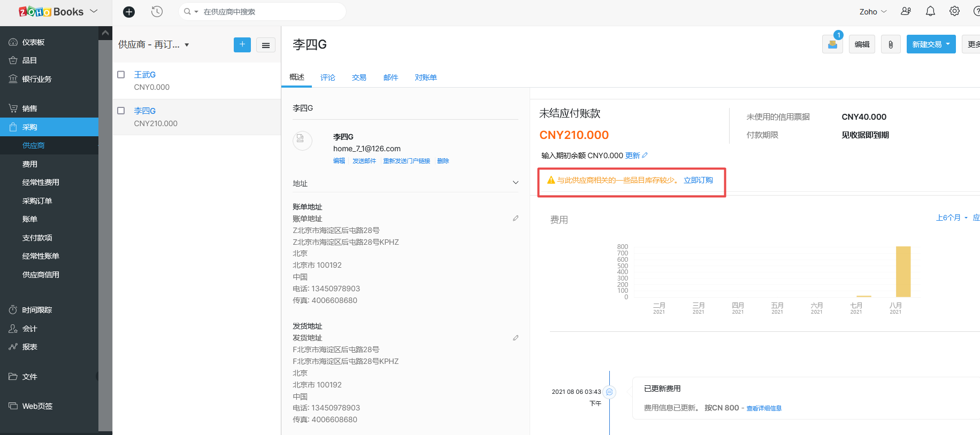Open the supplier list hamburger menu

(266, 45)
